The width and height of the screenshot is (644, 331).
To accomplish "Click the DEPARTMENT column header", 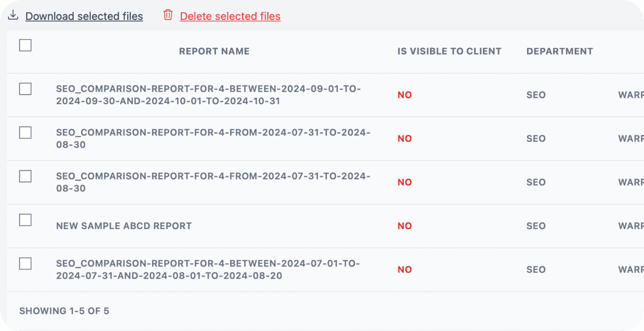I will [x=560, y=52].
